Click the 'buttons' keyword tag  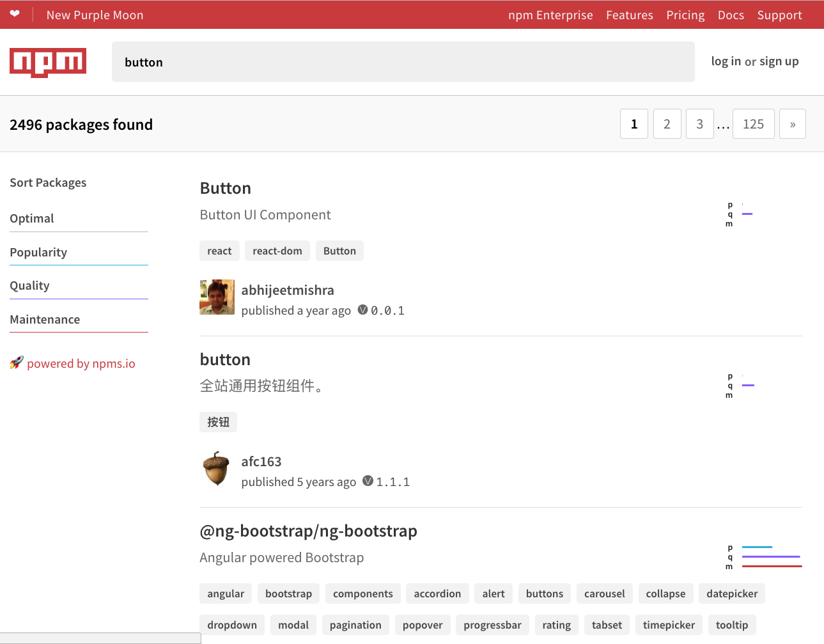545,593
